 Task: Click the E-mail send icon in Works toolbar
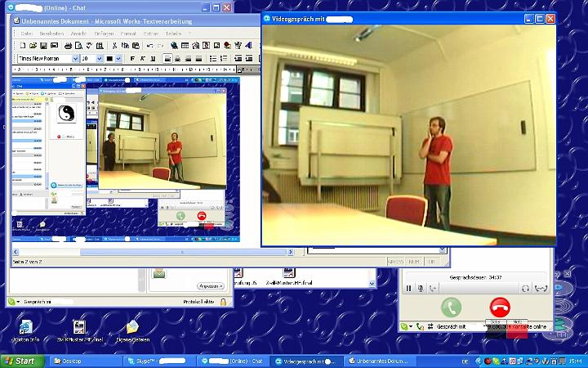tap(55, 46)
